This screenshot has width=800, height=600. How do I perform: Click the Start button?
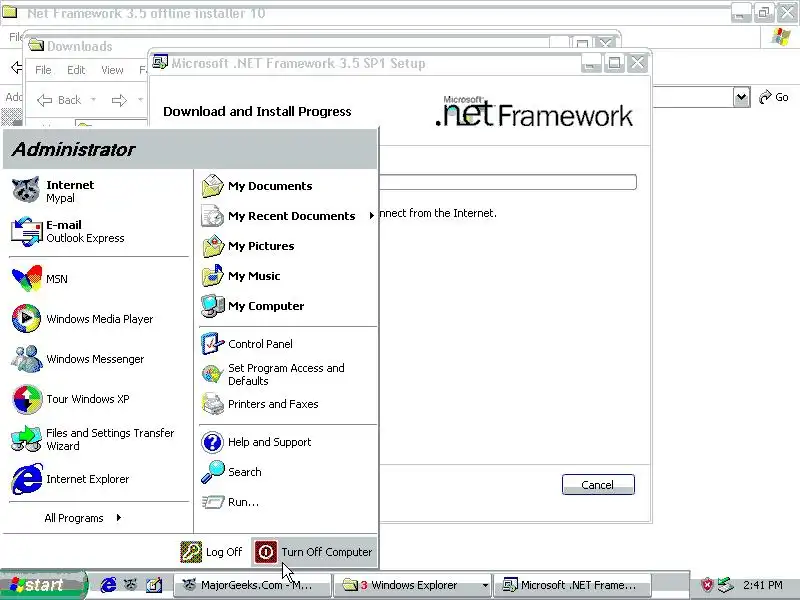(43, 585)
